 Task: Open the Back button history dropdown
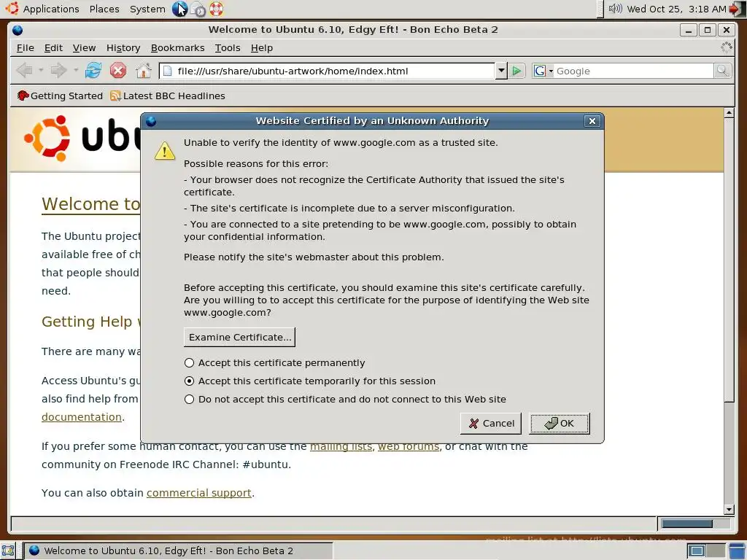tap(41, 71)
